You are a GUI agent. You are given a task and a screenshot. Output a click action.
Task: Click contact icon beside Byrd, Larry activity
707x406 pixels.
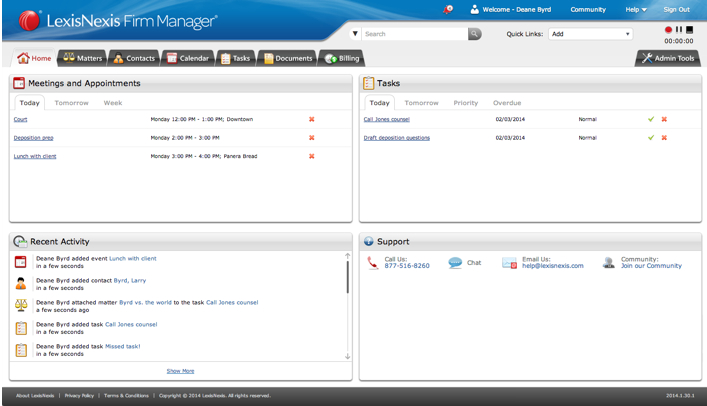coord(21,284)
